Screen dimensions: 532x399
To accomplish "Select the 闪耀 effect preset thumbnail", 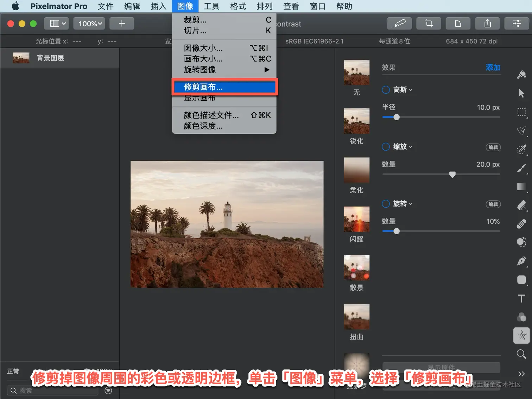I will tap(356, 219).
